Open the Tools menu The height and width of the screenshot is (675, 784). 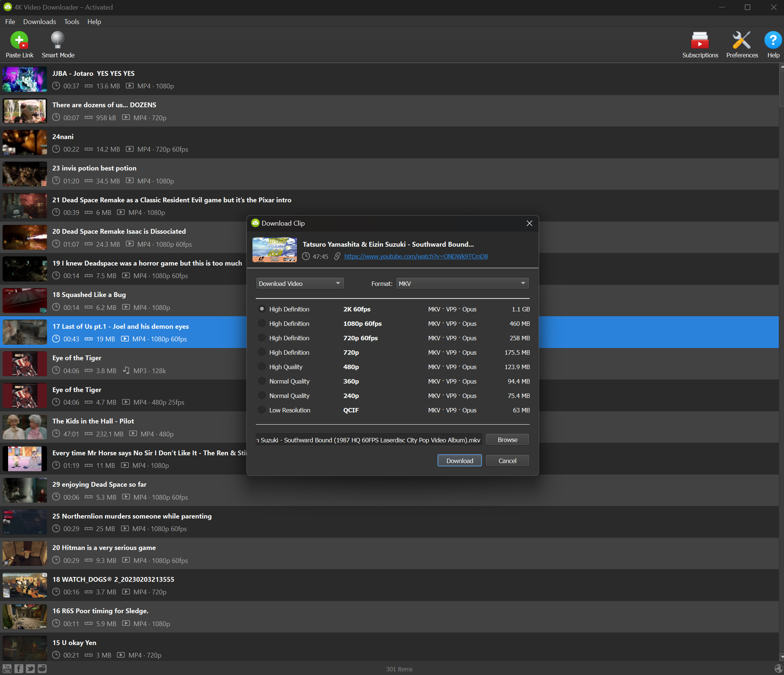[x=71, y=22]
